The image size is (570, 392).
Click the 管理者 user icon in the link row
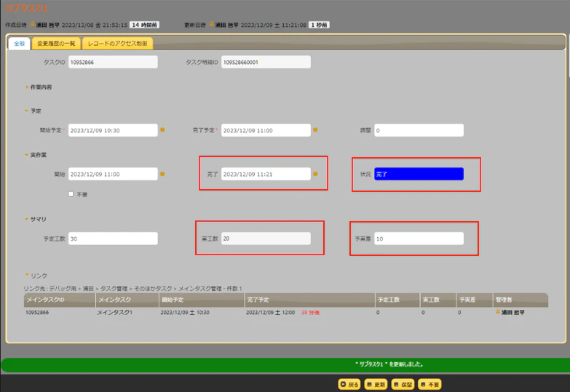[498, 312]
